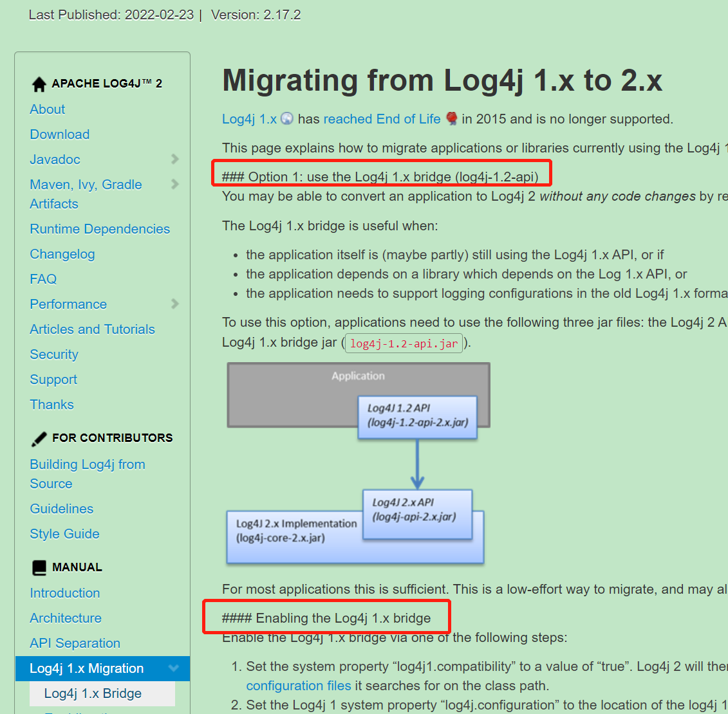Open the Thanks page
The image size is (728, 714).
coord(51,405)
